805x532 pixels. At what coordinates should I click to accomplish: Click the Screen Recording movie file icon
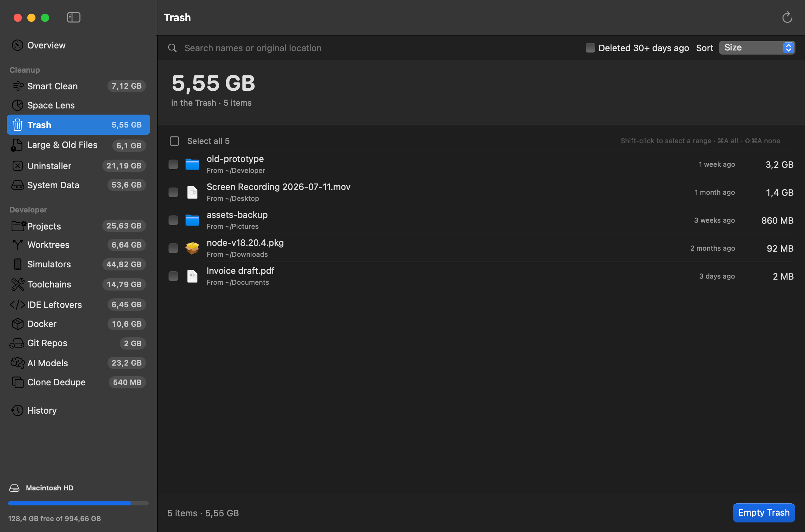pos(192,192)
